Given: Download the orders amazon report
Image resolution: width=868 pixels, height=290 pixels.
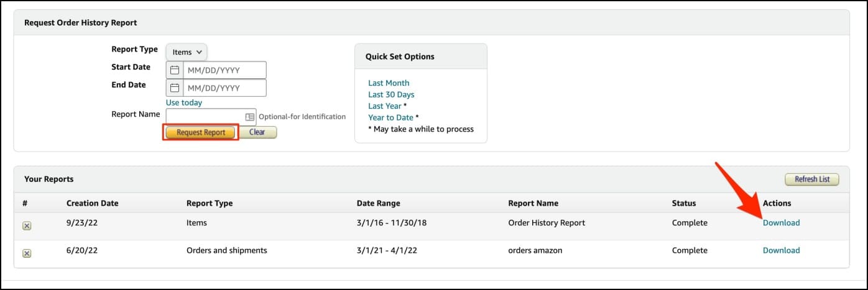Looking at the screenshot, I should click(781, 250).
